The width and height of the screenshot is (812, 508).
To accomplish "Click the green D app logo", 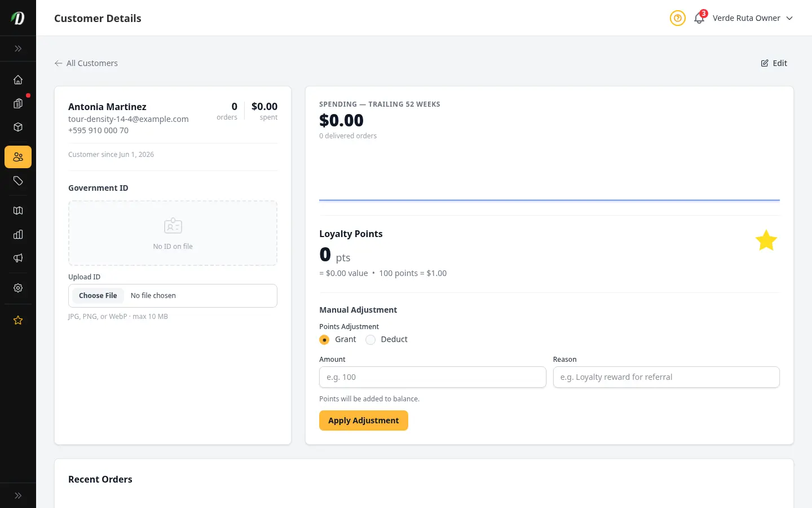I will 18,18.
